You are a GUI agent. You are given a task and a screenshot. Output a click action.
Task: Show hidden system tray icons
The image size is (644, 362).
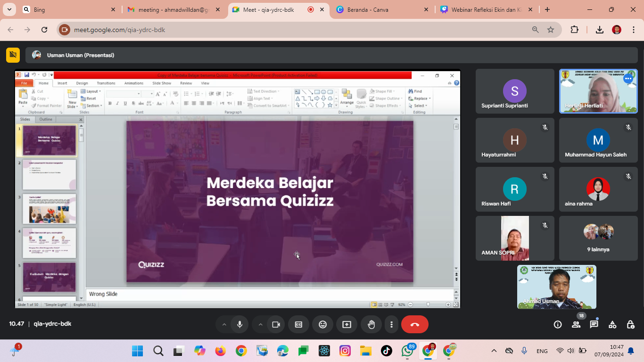coord(494,351)
